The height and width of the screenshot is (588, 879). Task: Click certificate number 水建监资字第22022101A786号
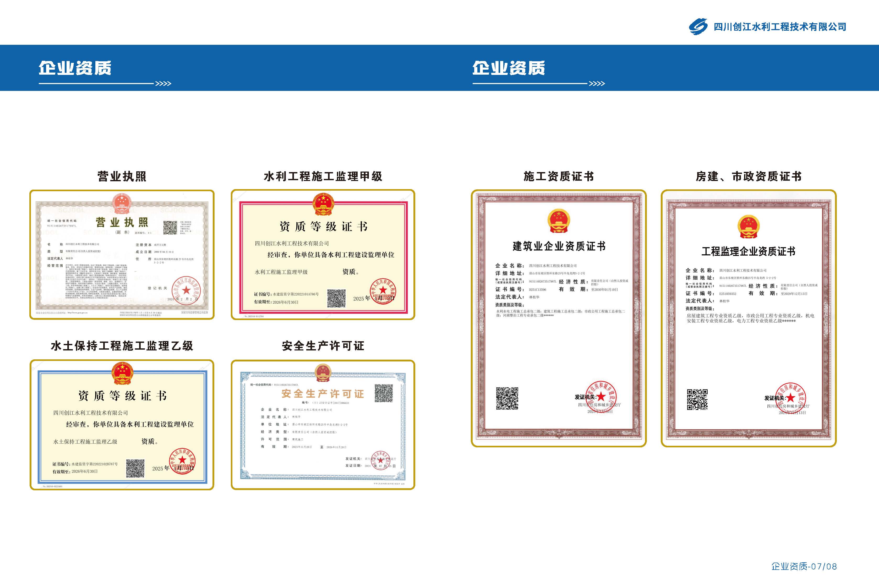pyautogui.click(x=296, y=294)
